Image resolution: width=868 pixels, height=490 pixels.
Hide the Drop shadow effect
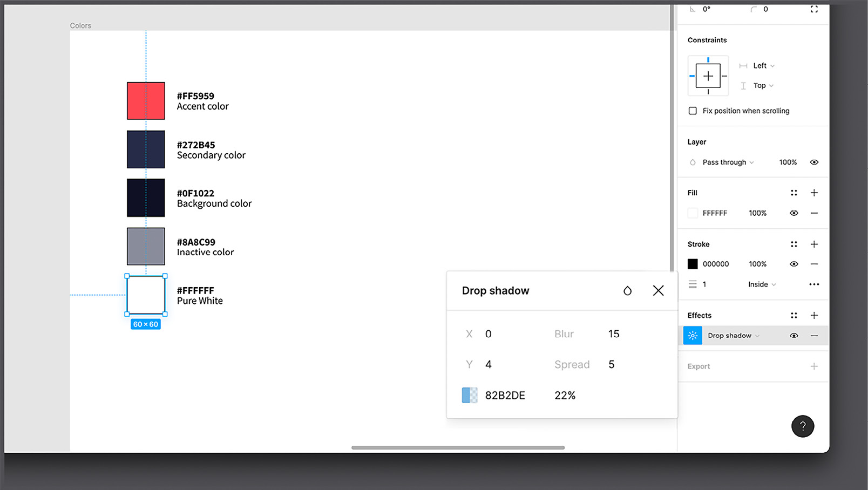click(x=794, y=335)
